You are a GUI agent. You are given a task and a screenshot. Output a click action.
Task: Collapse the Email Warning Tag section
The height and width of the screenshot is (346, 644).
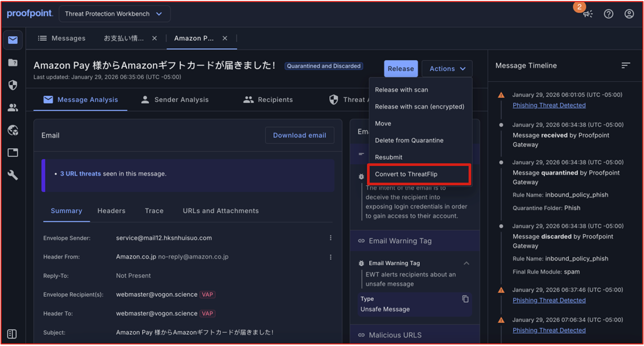click(466, 263)
